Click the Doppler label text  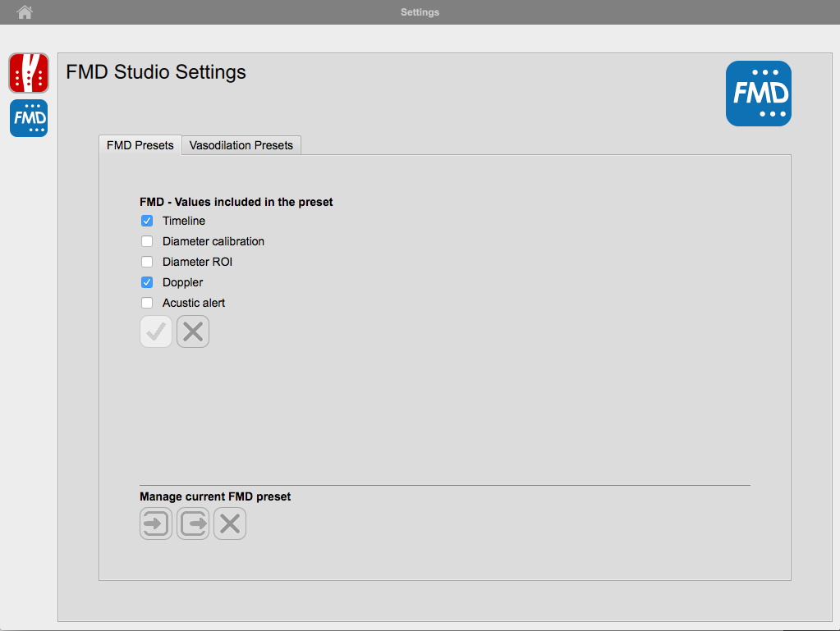[182, 282]
